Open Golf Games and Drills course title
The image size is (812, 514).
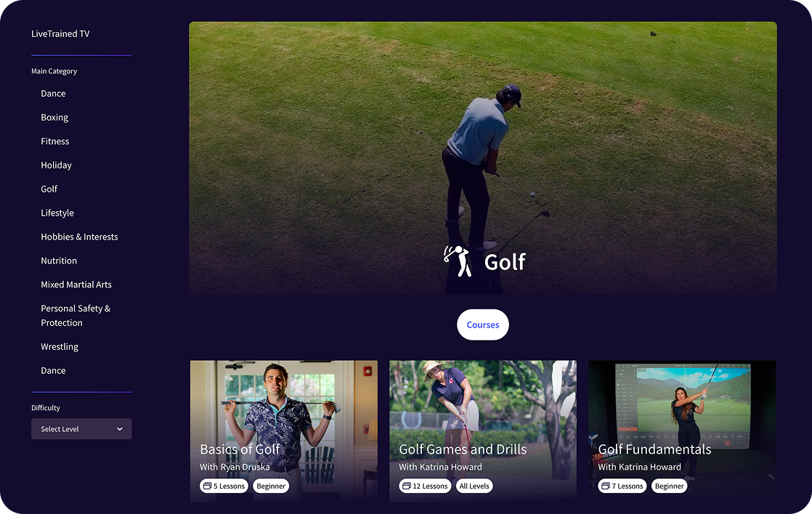(x=463, y=449)
